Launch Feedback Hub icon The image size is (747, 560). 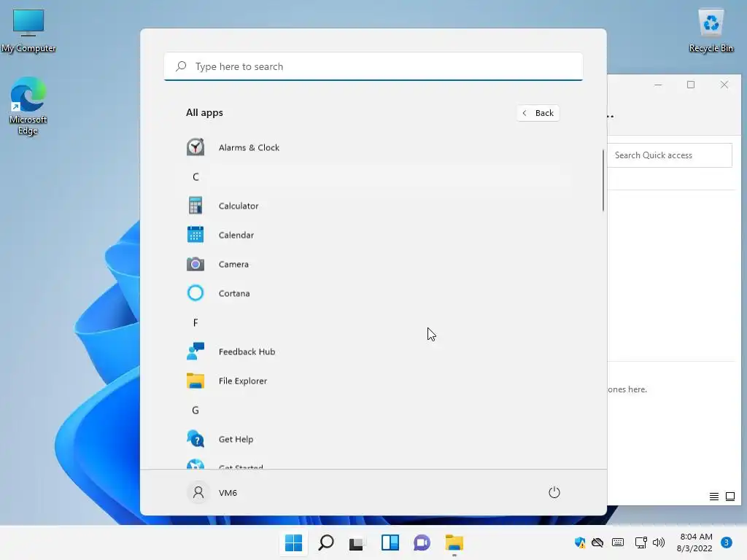(x=196, y=351)
